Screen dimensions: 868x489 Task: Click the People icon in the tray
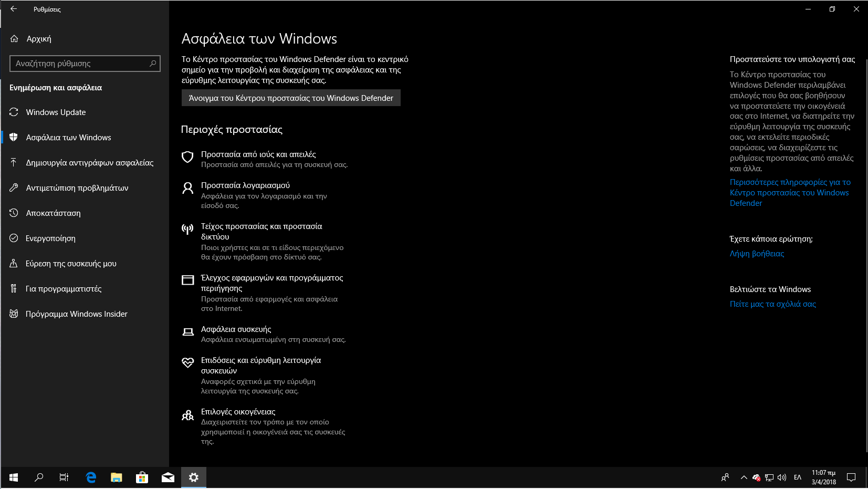pyautogui.click(x=725, y=477)
